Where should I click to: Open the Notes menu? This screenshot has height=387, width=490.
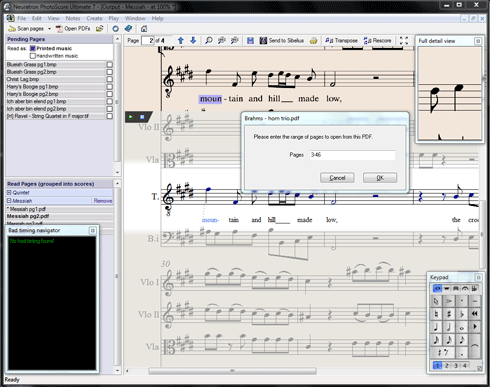tap(73, 18)
